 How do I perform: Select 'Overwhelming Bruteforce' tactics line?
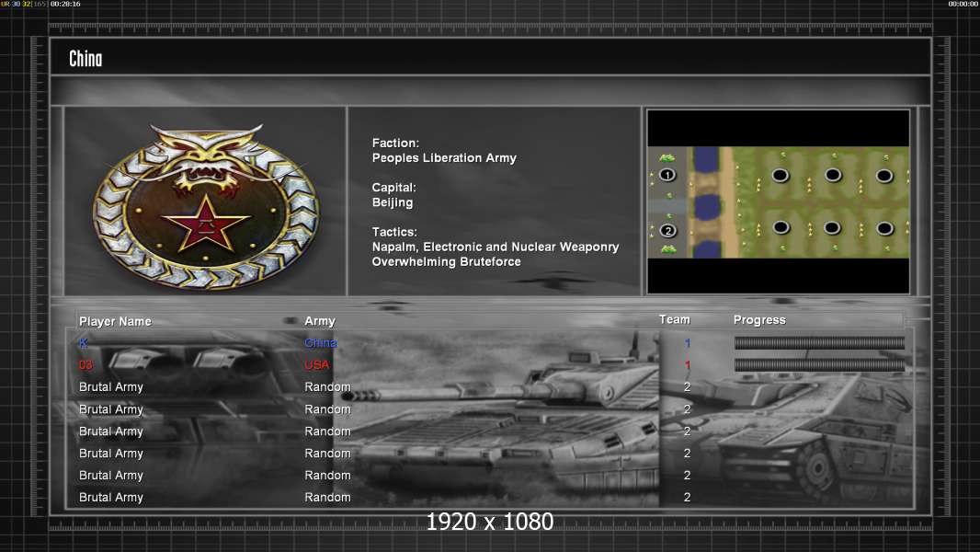tap(446, 262)
